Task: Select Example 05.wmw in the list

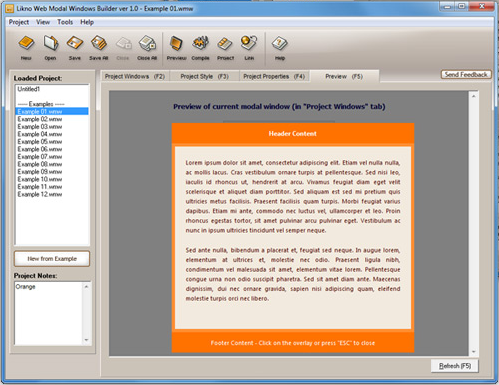Action: click(x=52, y=141)
